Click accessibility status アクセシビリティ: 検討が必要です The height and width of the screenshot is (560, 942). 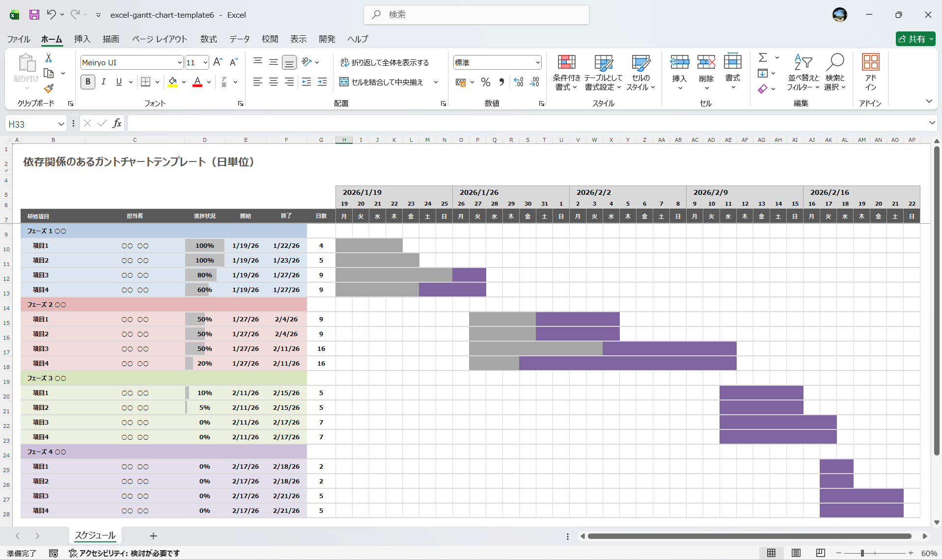tap(124, 553)
